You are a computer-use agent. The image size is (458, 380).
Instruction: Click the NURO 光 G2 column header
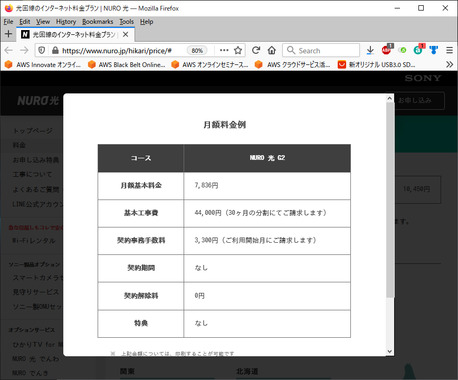[267, 158]
